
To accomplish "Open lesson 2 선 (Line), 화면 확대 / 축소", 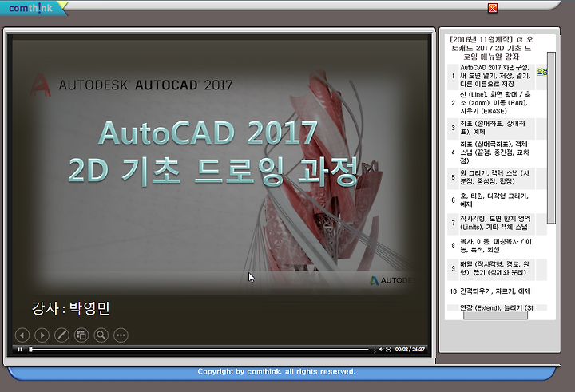I will coord(494,103).
